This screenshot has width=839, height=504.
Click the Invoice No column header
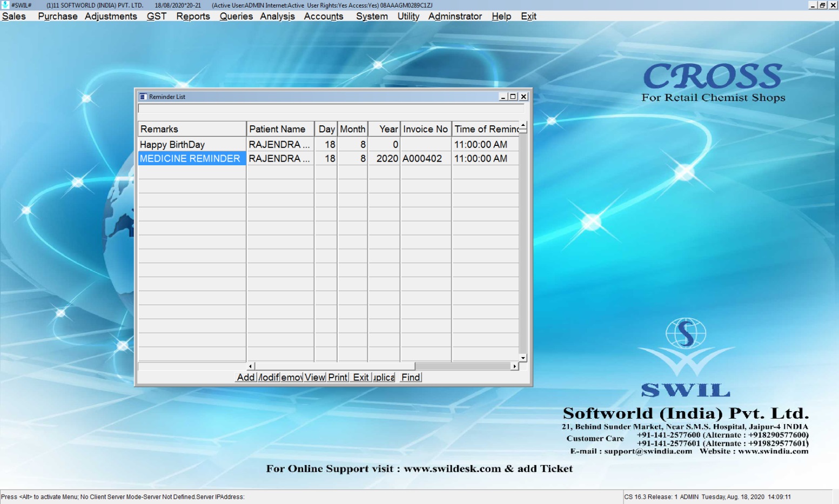pos(426,129)
